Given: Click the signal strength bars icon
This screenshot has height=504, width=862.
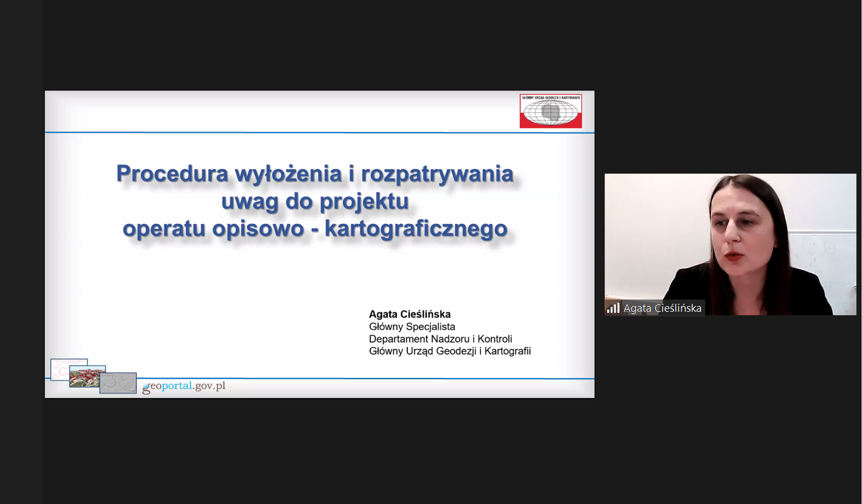Looking at the screenshot, I should point(612,308).
